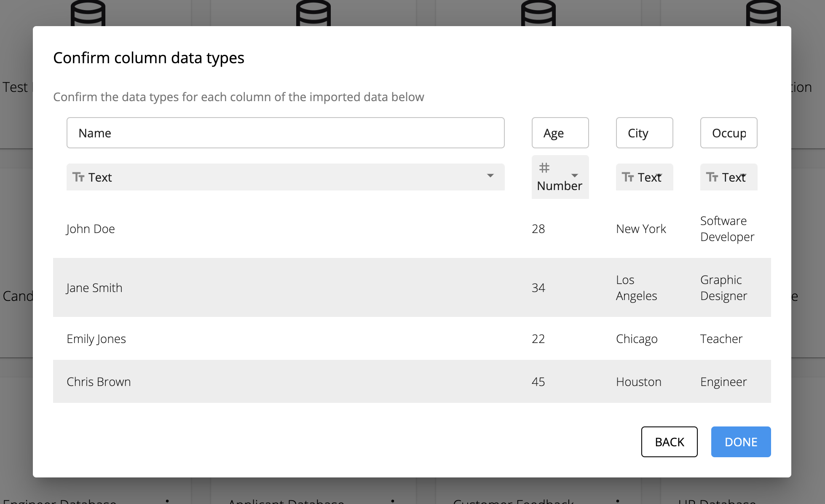Click the age value 22
This screenshot has height=504, width=825.
pyautogui.click(x=538, y=339)
